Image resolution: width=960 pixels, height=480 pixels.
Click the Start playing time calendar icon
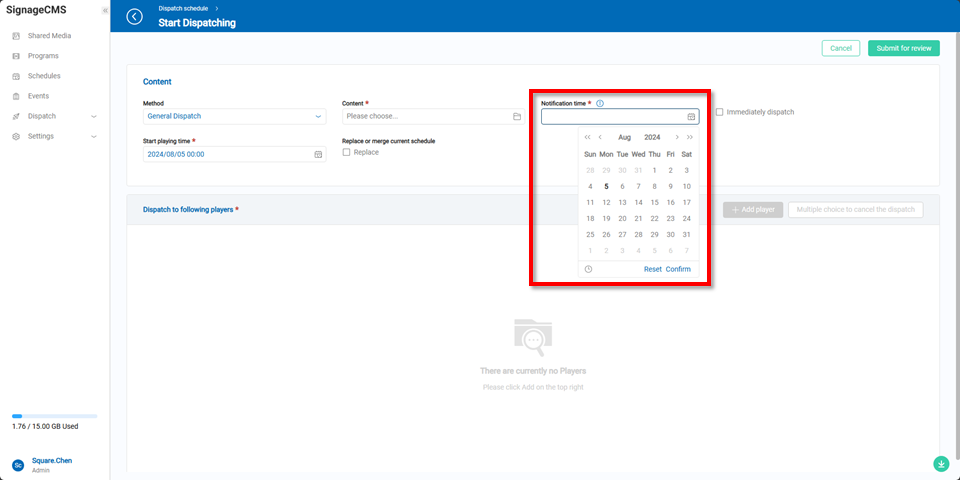318,155
